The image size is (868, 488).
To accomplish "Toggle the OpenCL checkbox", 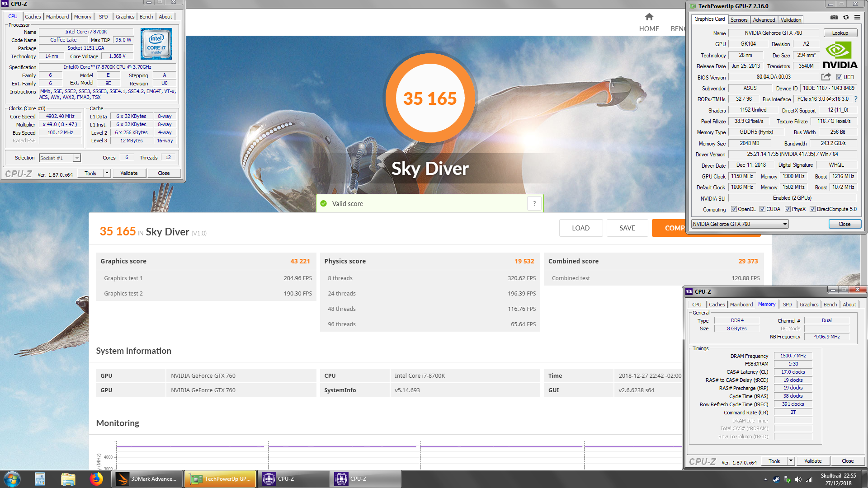I will tap(734, 209).
